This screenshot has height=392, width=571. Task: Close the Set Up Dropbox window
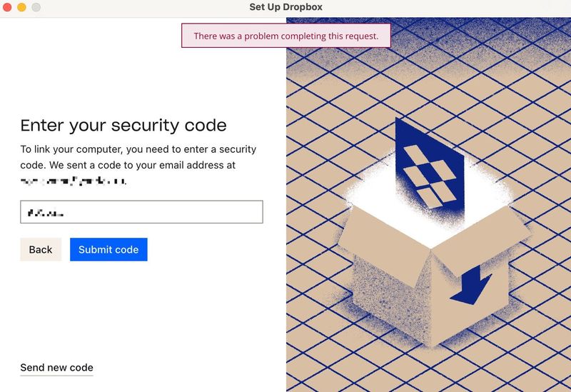click(x=8, y=7)
